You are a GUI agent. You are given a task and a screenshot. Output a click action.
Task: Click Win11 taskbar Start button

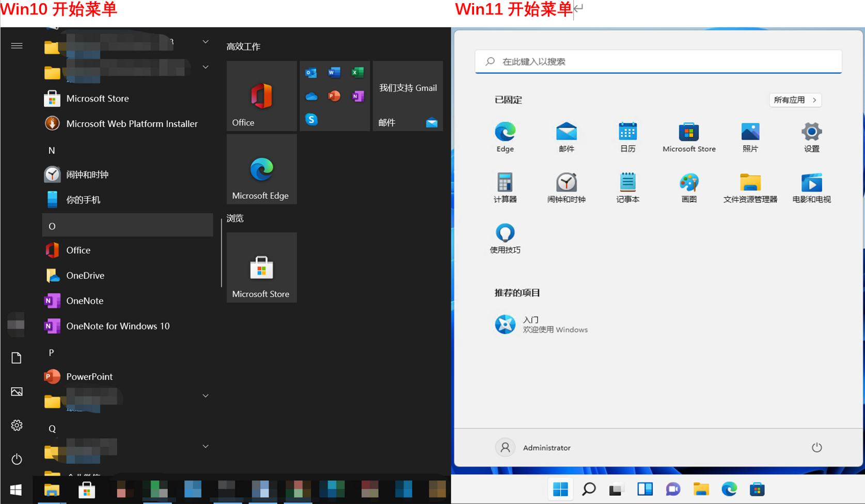coord(560,489)
